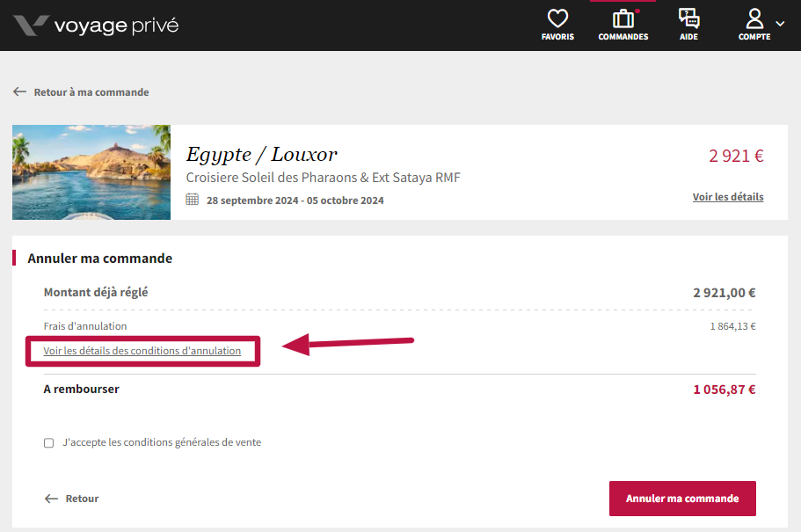Click the 2 921,00 € paid amount
This screenshot has height=532, width=801.
click(725, 293)
